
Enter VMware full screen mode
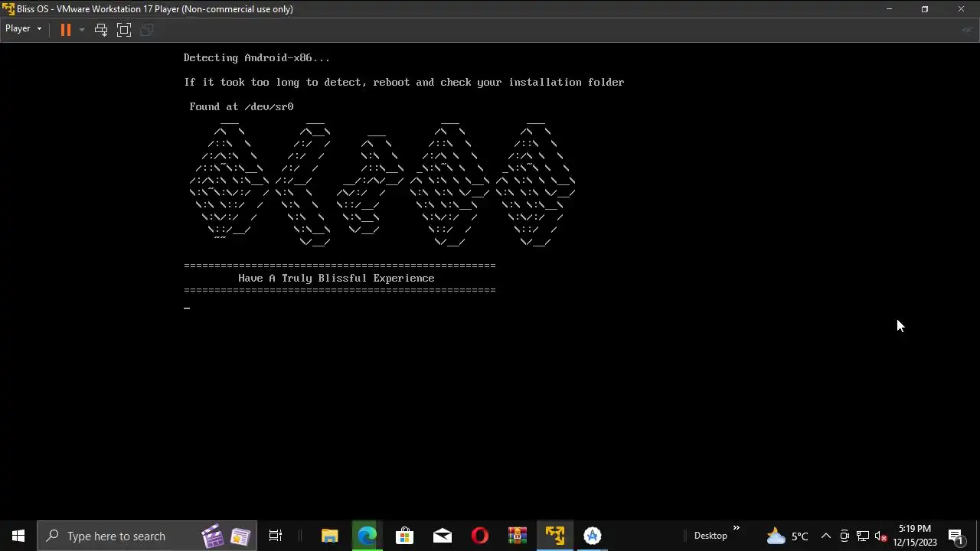coord(124,30)
